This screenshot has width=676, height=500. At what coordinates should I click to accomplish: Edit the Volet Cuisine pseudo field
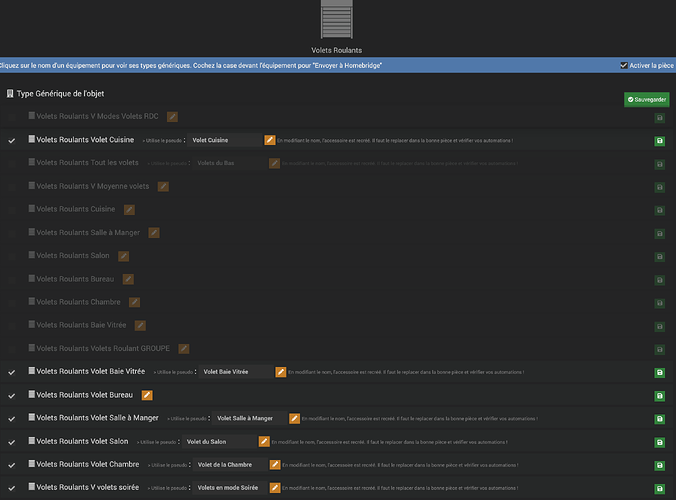tap(225, 140)
